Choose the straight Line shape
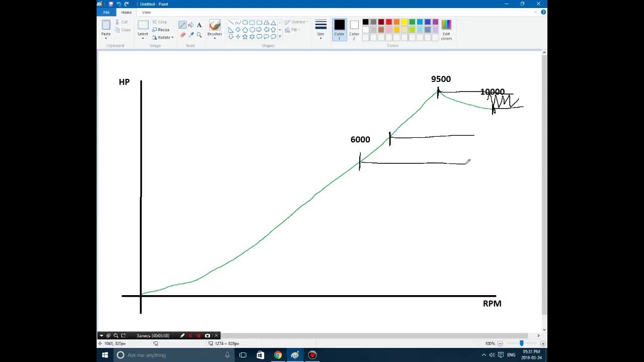The width and height of the screenshot is (644, 362). [x=231, y=23]
